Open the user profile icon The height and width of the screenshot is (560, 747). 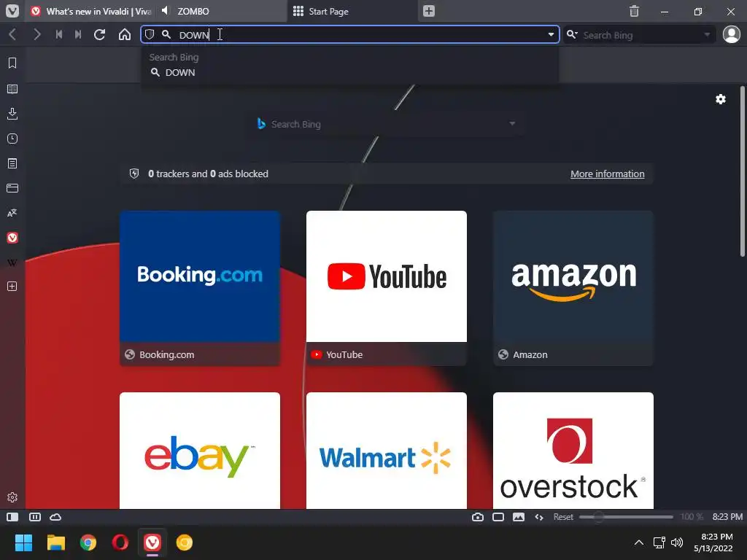731,34
